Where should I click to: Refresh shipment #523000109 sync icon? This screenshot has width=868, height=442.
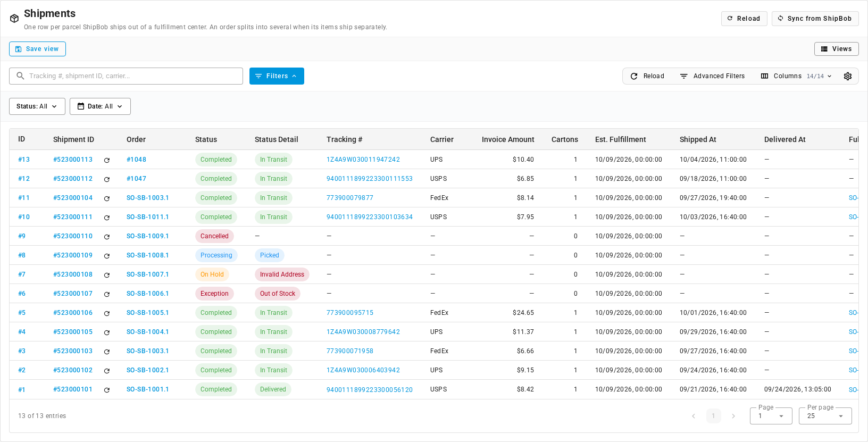coord(106,256)
